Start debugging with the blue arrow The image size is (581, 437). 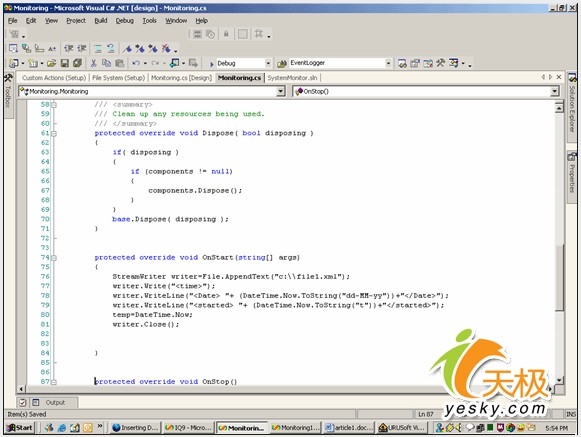point(212,64)
